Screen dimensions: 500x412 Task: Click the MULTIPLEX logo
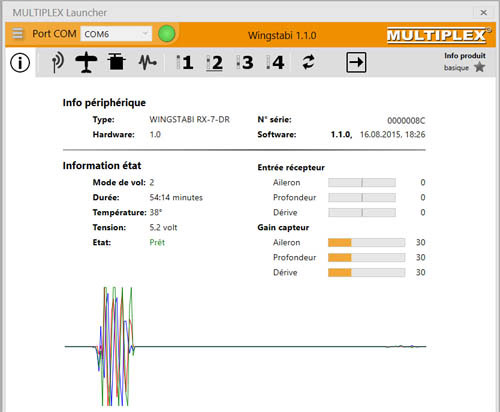point(438,35)
